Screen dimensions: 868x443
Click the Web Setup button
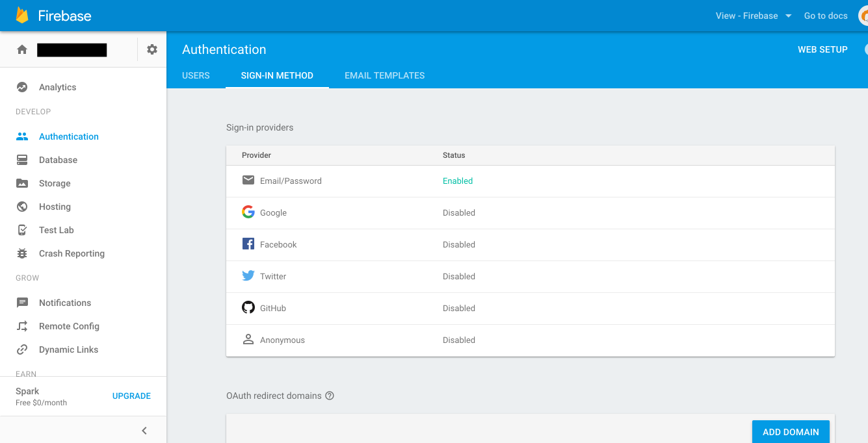822,49
